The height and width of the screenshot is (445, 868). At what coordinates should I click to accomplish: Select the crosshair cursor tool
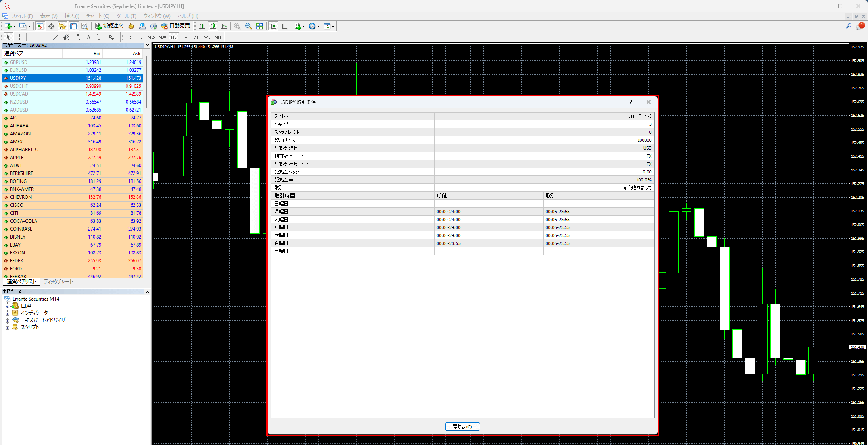click(19, 37)
